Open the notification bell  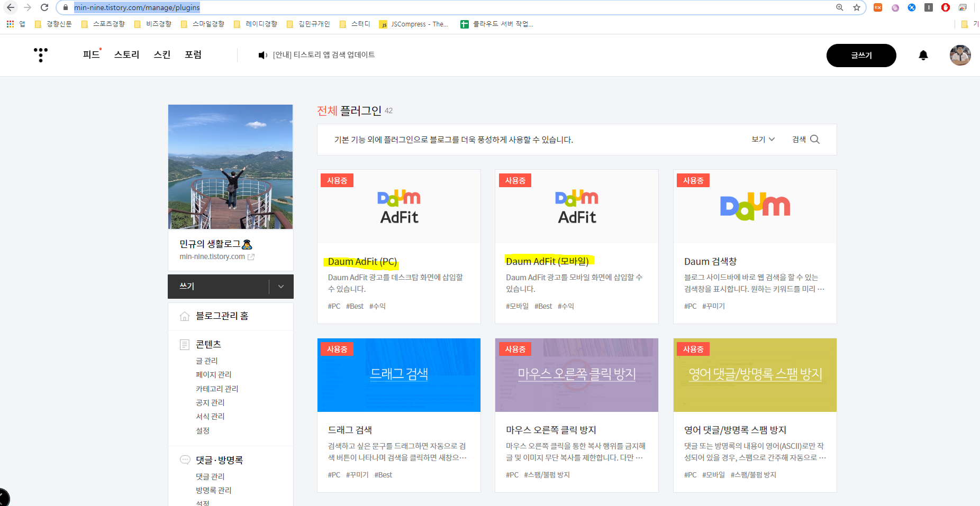click(x=923, y=55)
